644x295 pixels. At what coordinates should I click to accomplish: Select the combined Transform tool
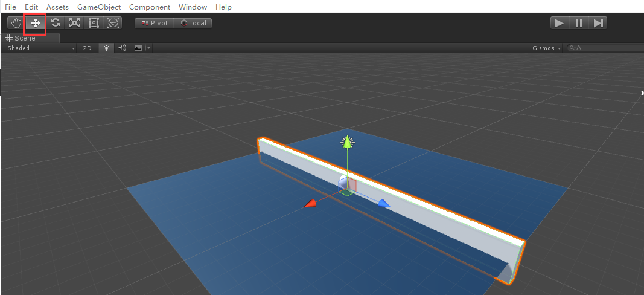click(113, 23)
